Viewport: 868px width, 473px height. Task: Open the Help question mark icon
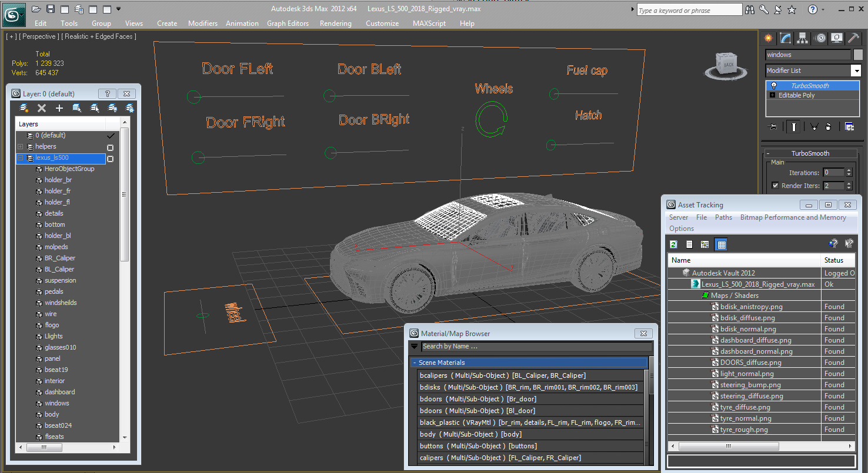[813, 9]
